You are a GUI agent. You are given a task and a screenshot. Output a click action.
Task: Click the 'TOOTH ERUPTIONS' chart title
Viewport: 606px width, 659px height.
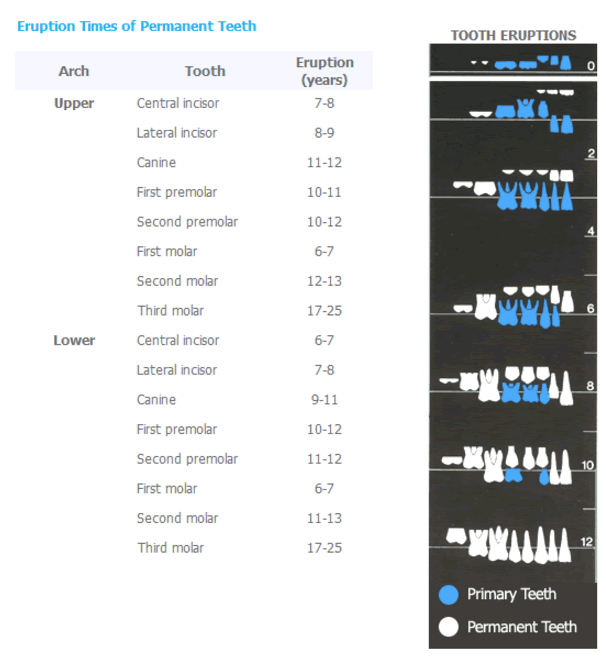tap(513, 35)
